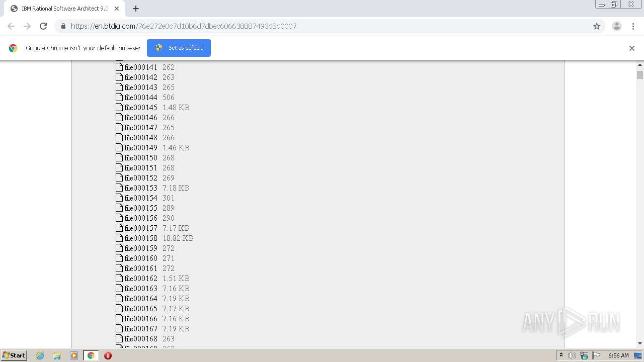The image size is (644, 362).
Task: Click the file name file000159
Action: point(141,248)
